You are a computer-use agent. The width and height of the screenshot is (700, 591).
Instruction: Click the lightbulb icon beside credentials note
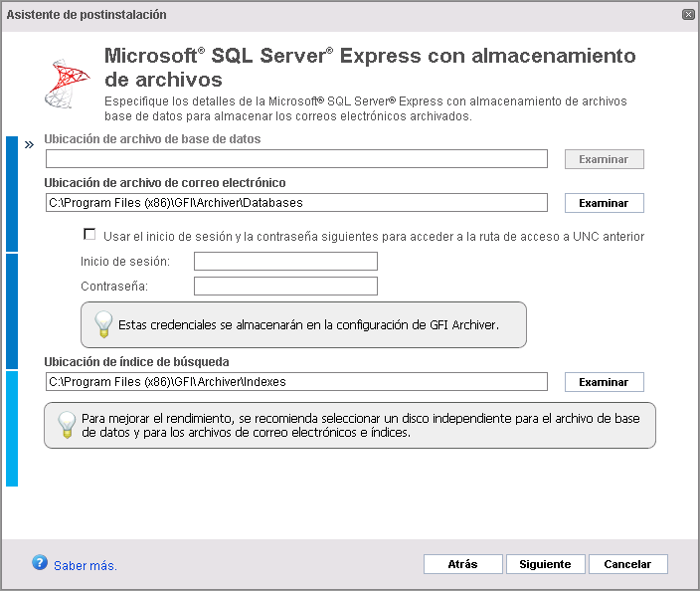coord(103,324)
